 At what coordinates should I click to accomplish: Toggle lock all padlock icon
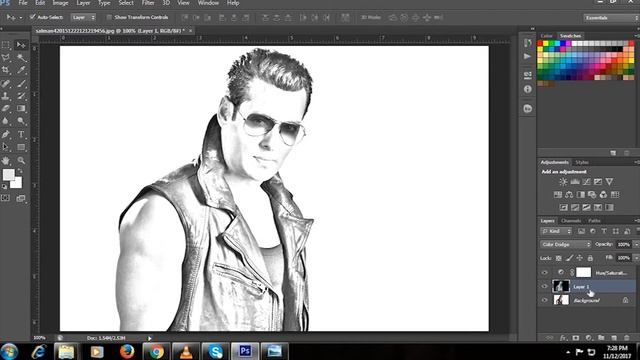click(590, 258)
